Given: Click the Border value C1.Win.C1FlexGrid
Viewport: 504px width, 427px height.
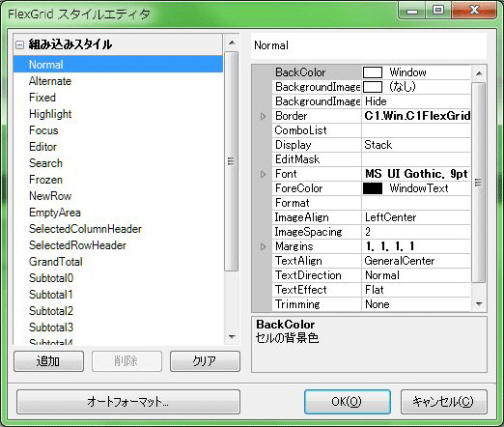Looking at the screenshot, I should pos(416,116).
